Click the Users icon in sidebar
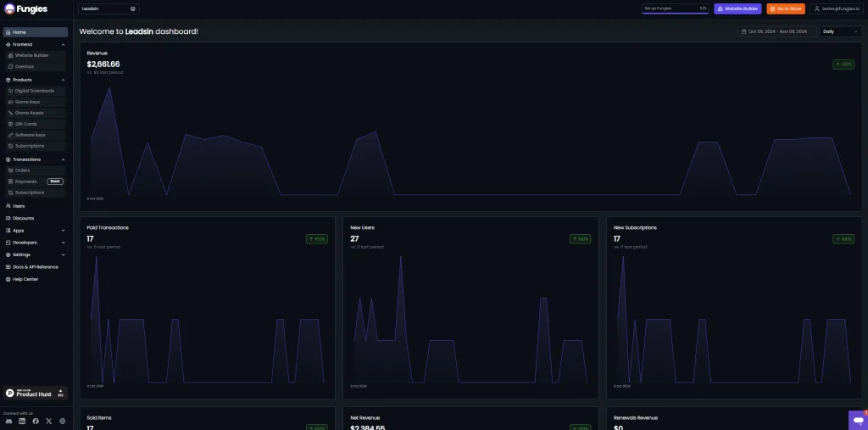The image size is (868, 430). (x=8, y=206)
